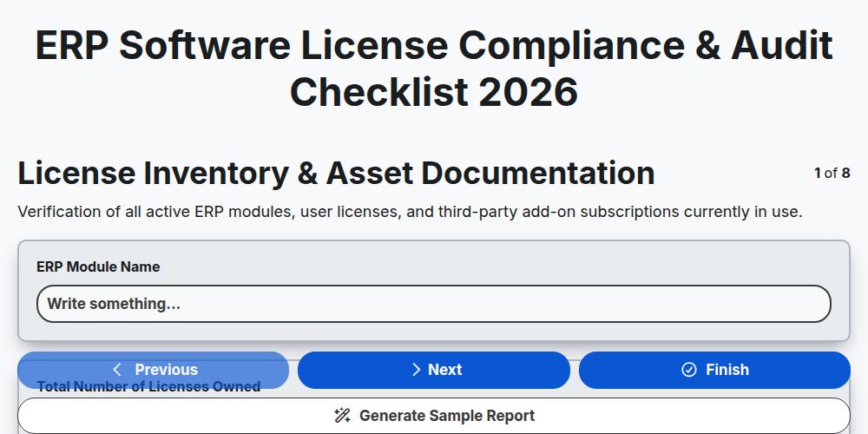
Task: Click the left chevron icon on Previous
Action: coord(117,370)
